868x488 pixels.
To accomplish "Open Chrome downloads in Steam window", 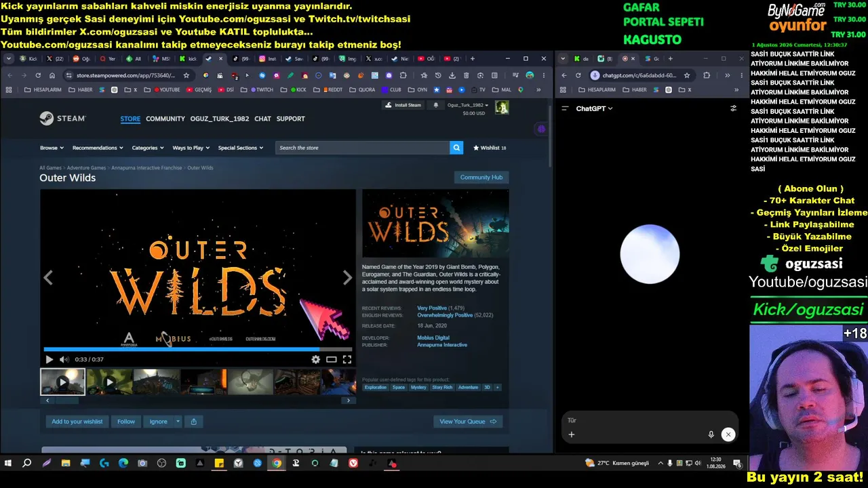I will pos(452,75).
